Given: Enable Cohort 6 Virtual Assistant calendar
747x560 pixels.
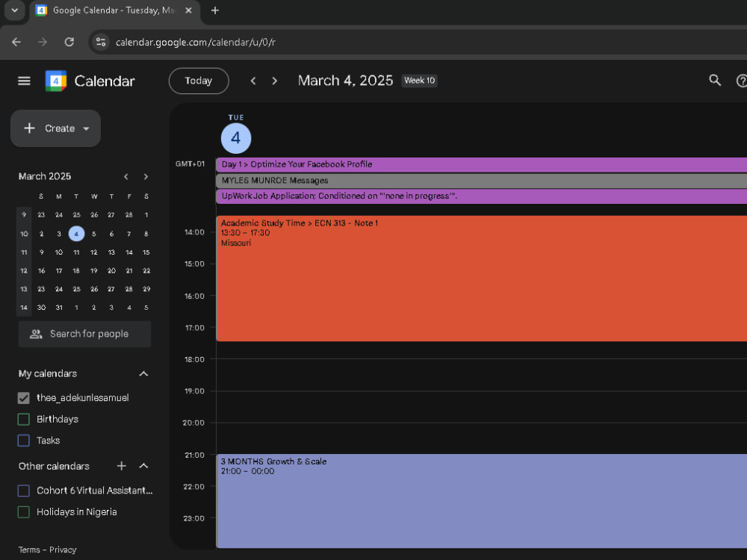Looking at the screenshot, I should tap(23, 491).
